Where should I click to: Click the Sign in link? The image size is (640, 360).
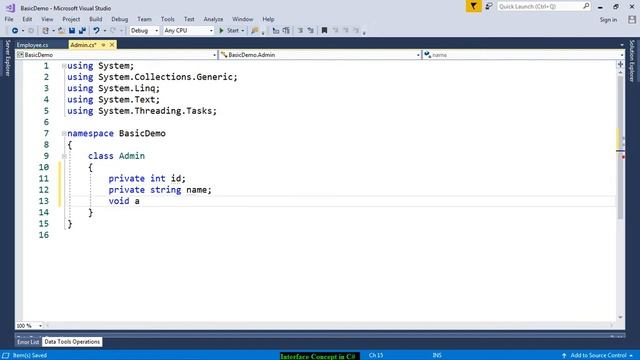[x=608, y=20]
